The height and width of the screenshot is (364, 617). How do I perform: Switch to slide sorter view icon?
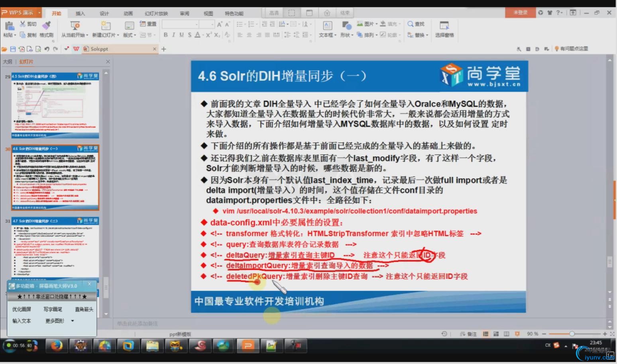point(496,334)
